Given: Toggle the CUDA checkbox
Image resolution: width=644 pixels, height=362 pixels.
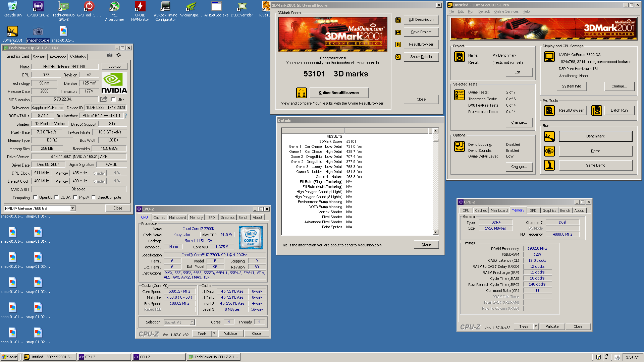Looking at the screenshot, I should 56,197.
